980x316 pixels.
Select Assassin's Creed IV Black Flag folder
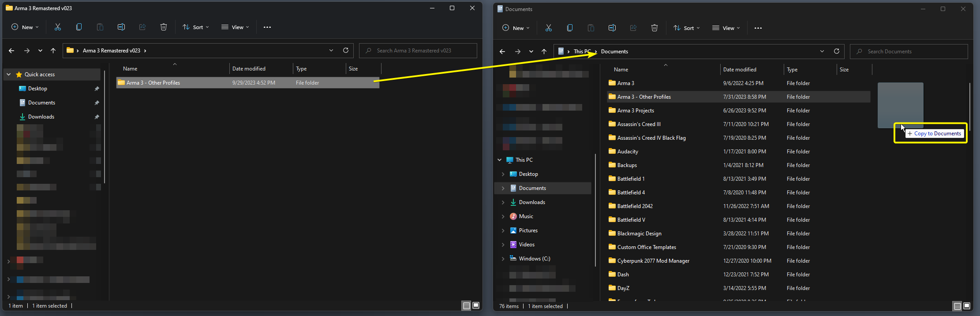(739, 138)
